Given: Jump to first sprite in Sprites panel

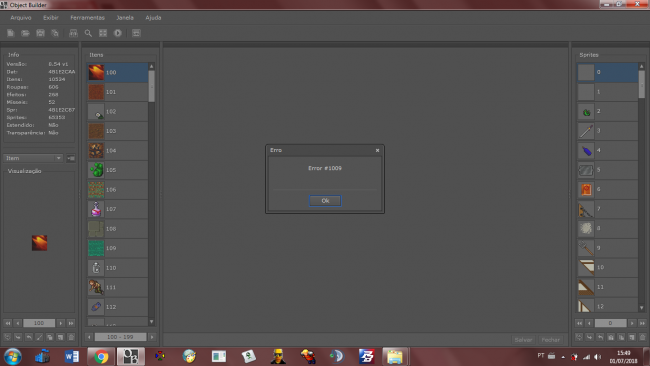Looking at the screenshot, I should [x=579, y=323].
